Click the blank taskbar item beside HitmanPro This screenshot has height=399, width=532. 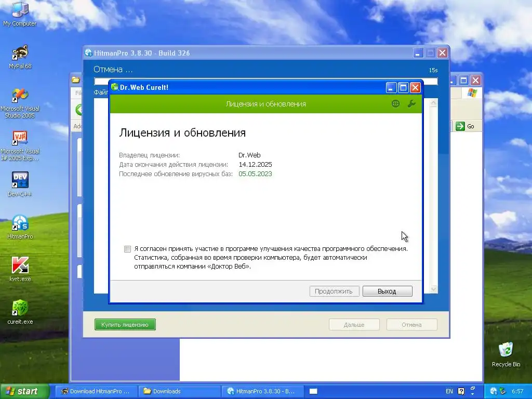point(313,391)
